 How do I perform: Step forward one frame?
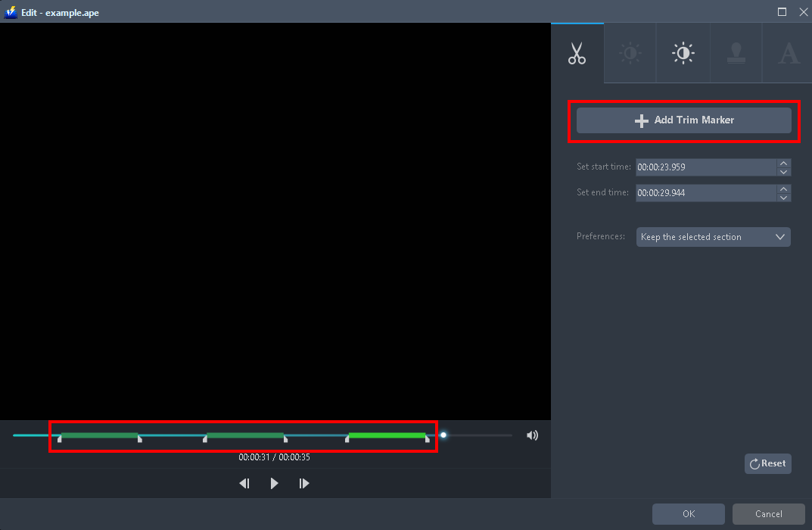[303, 482]
